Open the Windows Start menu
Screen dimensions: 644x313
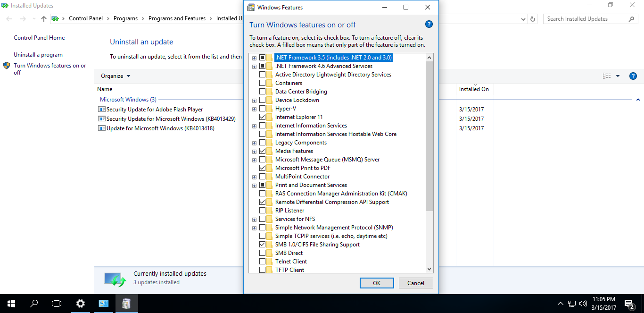point(11,304)
